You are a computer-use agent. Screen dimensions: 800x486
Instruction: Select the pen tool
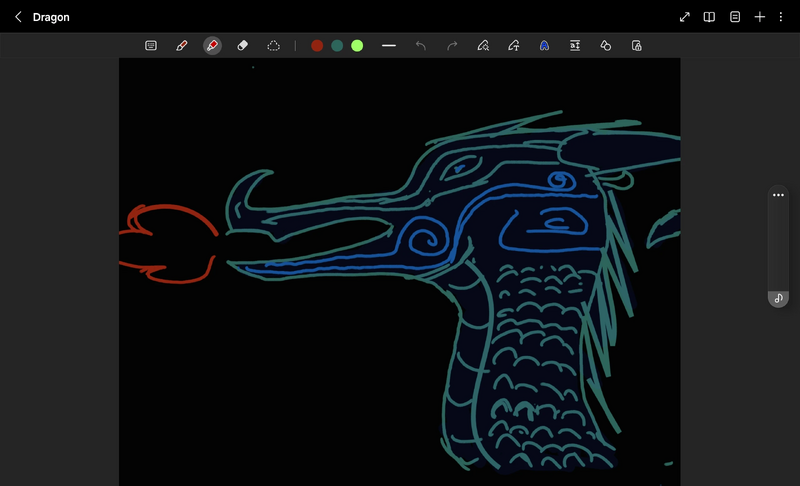click(x=181, y=46)
